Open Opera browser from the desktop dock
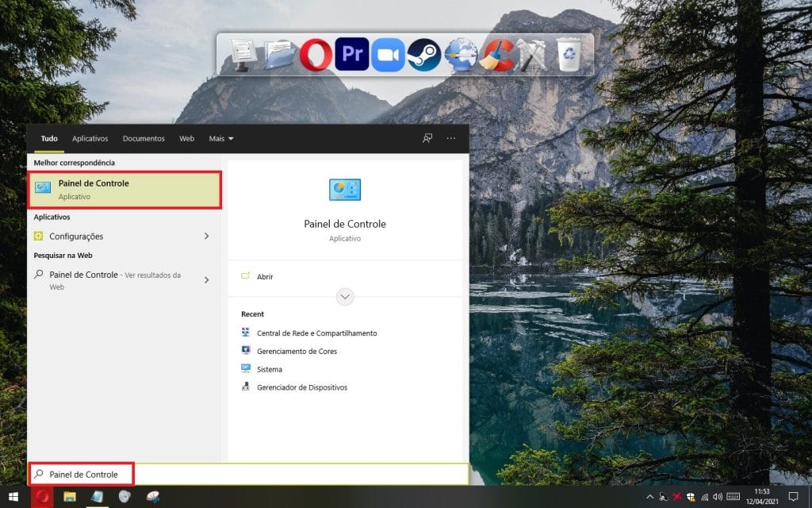The image size is (812, 508). tap(316, 55)
